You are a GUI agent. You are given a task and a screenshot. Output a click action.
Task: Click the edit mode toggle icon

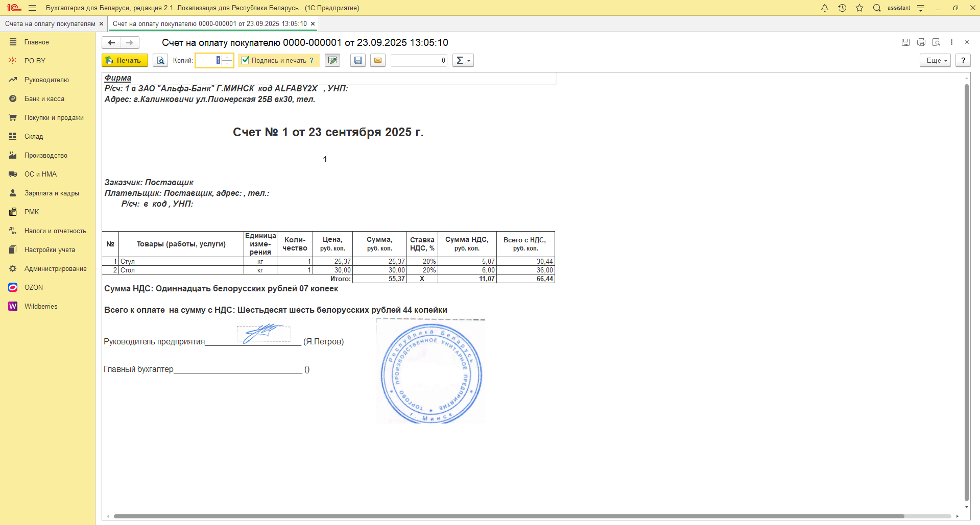(332, 61)
